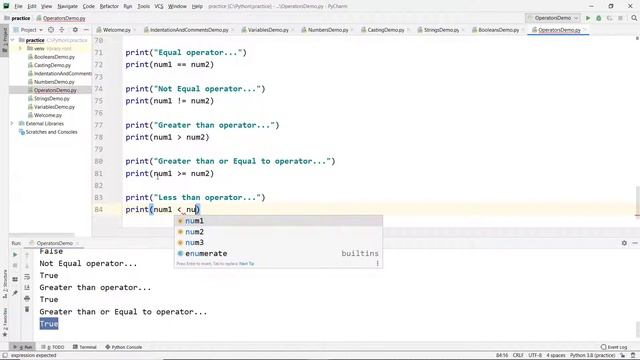Viewport: 640px width, 360px height.
Task: Click the Run with Coverage icon
Action: (609, 18)
